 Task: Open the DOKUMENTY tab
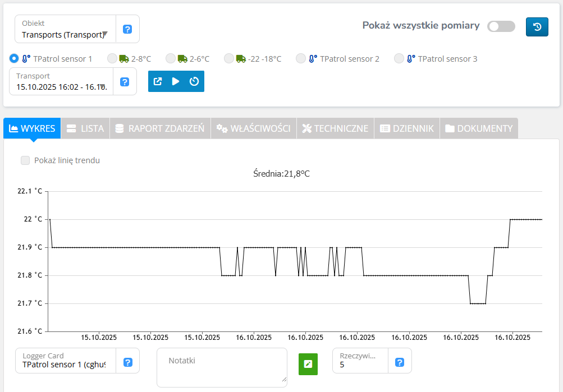(x=479, y=128)
